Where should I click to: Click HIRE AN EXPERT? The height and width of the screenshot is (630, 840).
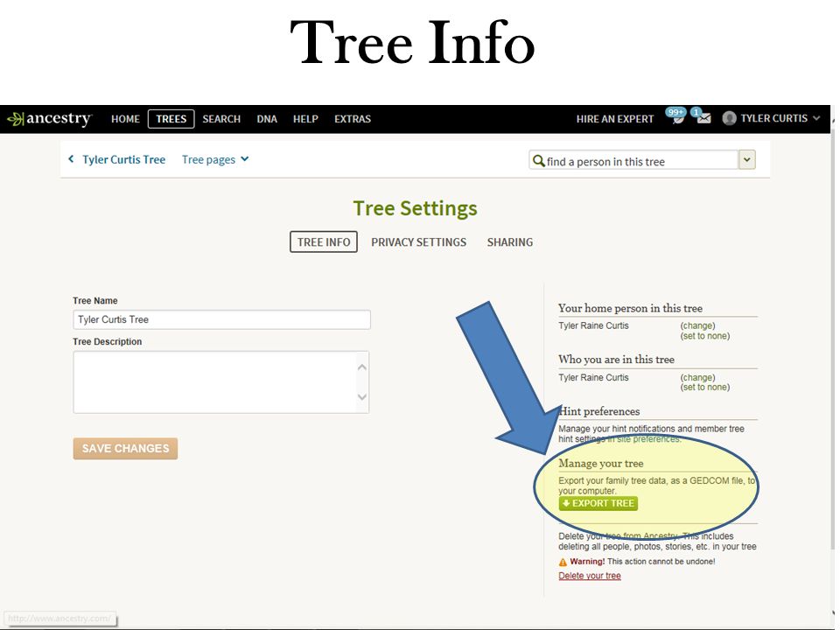[615, 119]
